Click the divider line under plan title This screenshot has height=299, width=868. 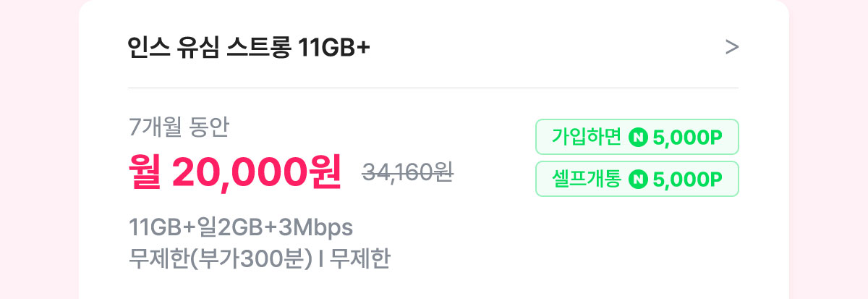[433, 88]
